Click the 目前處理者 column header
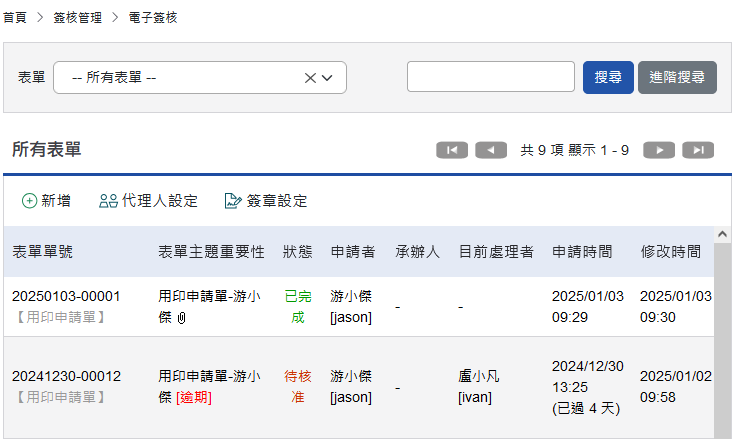 [x=496, y=252]
